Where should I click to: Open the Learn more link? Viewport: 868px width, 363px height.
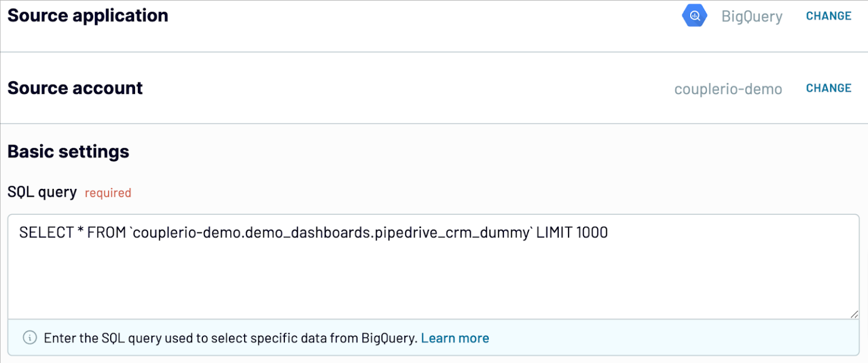pos(455,338)
